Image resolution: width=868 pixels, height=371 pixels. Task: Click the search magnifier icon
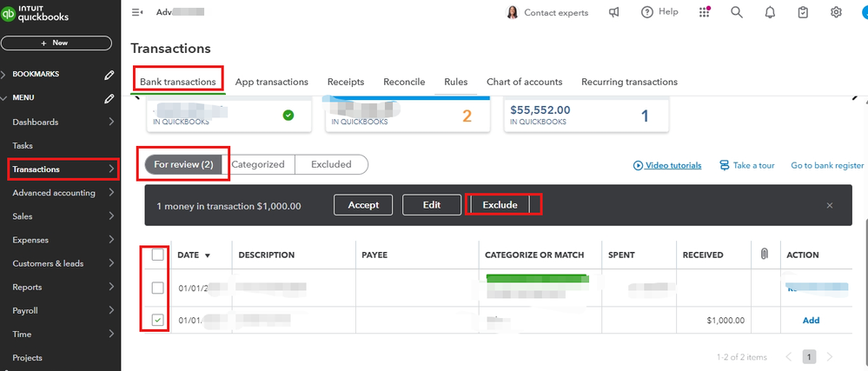click(x=736, y=12)
